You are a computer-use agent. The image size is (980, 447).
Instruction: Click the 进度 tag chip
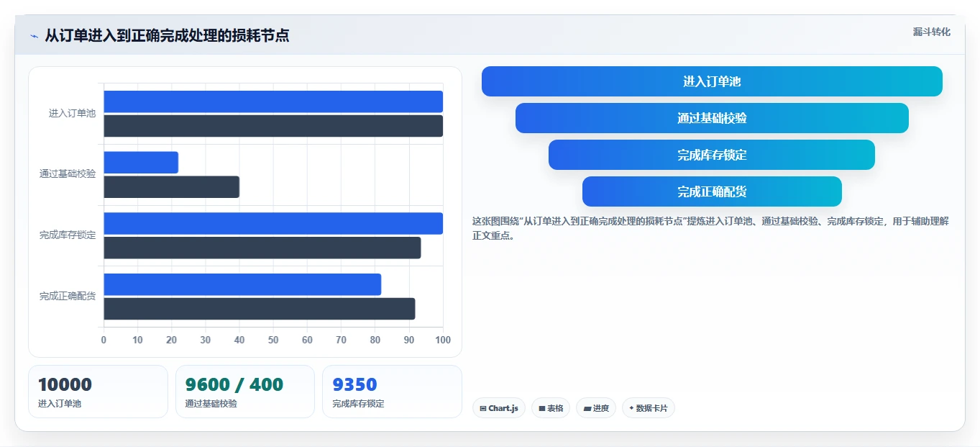[596, 408]
